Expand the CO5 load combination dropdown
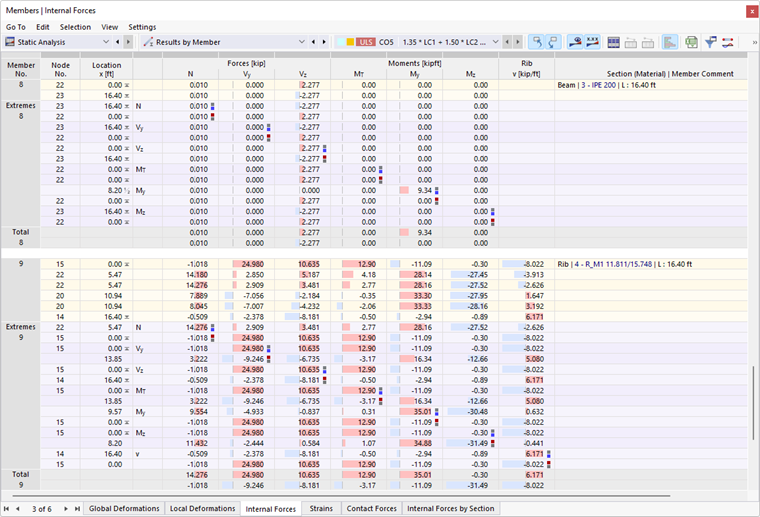This screenshot has height=517, width=760. pos(495,42)
